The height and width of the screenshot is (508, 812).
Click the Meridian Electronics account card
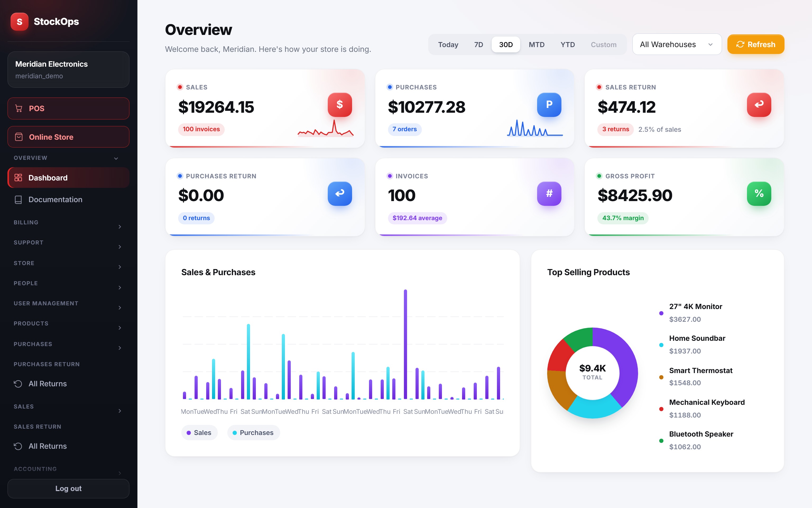[x=68, y=70]
